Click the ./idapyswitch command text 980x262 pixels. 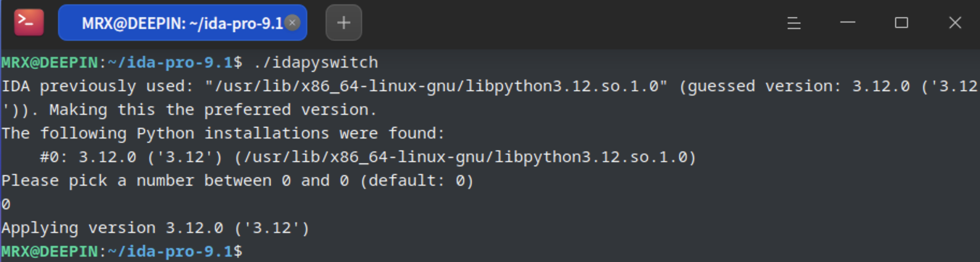[316, 62]
